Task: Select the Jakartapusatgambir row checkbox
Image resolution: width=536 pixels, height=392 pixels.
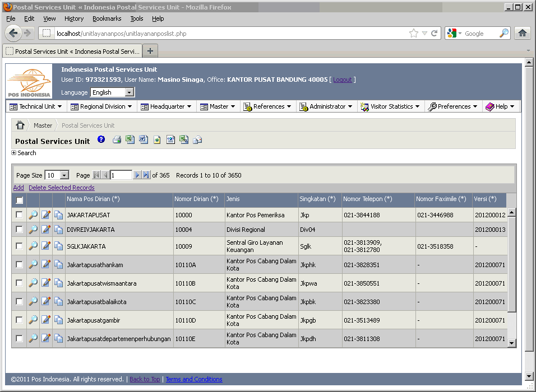Action: coord(19,320)
